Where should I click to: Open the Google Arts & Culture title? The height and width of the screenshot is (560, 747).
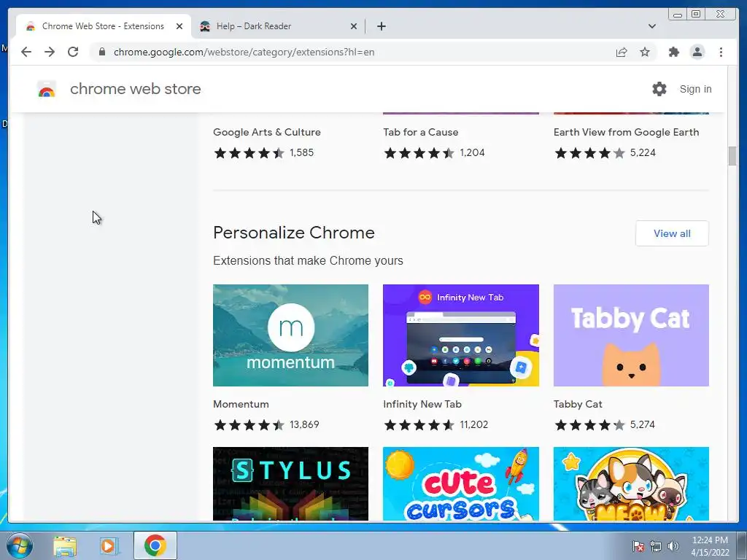[267, 132]
